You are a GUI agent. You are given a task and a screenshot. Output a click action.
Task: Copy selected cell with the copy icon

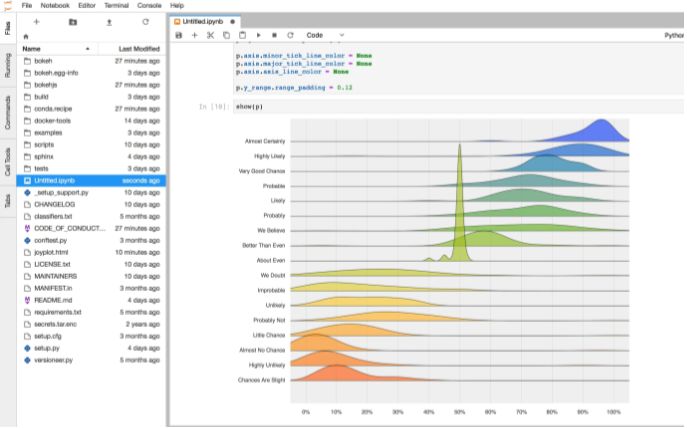point(226,35)
